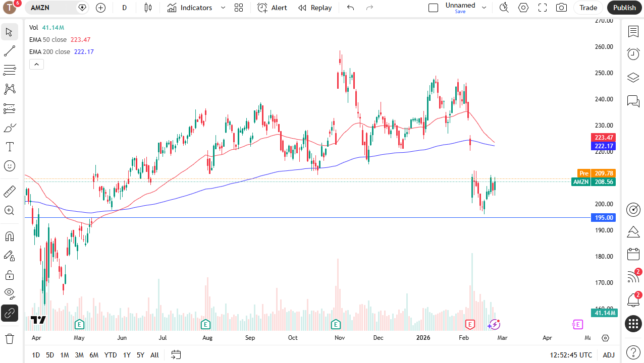The height and width of the screenshot is (363, 644).
Task: Select the trend line drawing tool
Action: pyautogui.click(x=9, y=51)
